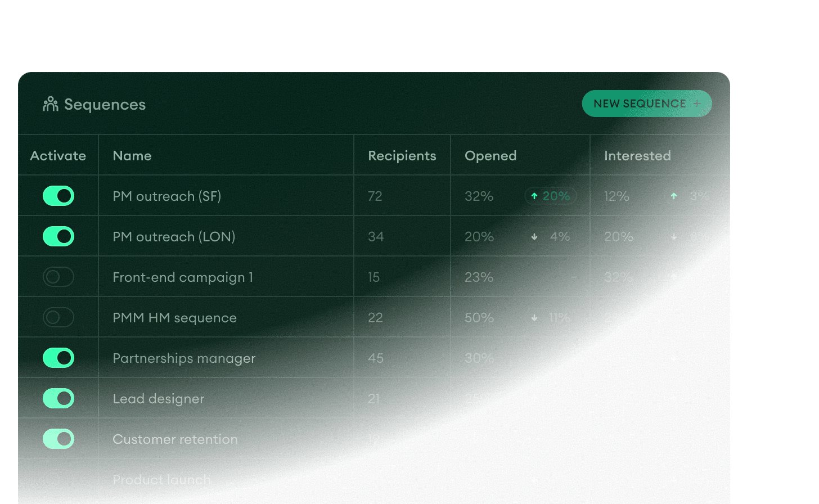
Task: Click the down arrow in PMM HM opened column
Action: pos(534,317)
